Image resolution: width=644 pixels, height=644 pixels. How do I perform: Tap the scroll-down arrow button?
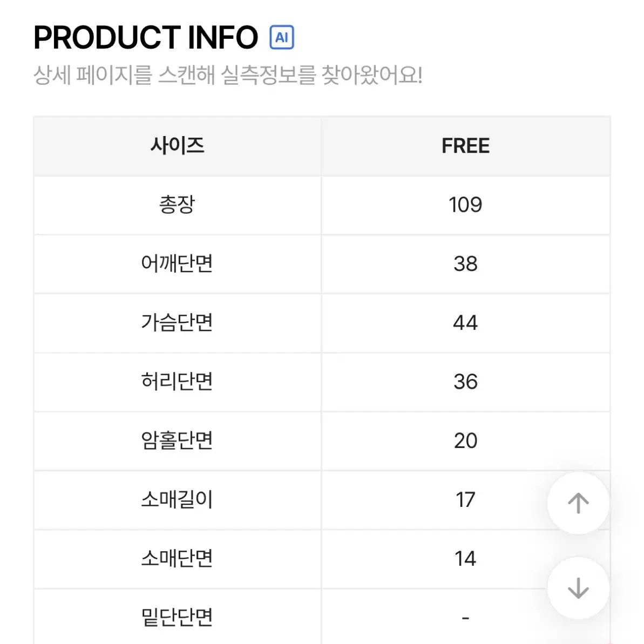click(578, 588)
